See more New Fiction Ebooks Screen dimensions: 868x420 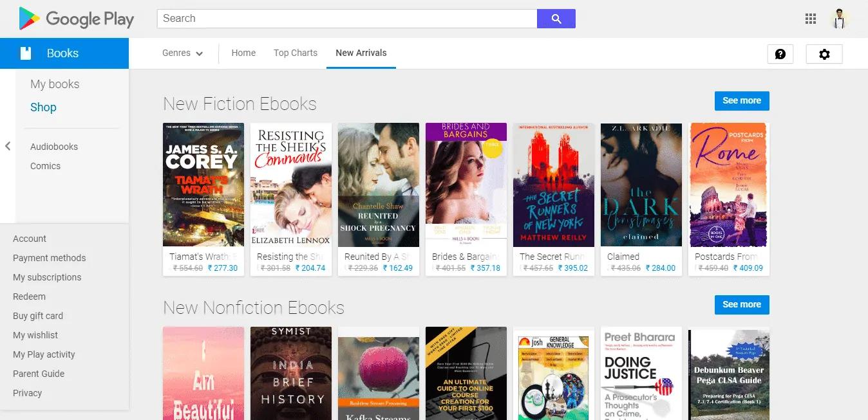(741, 100)
